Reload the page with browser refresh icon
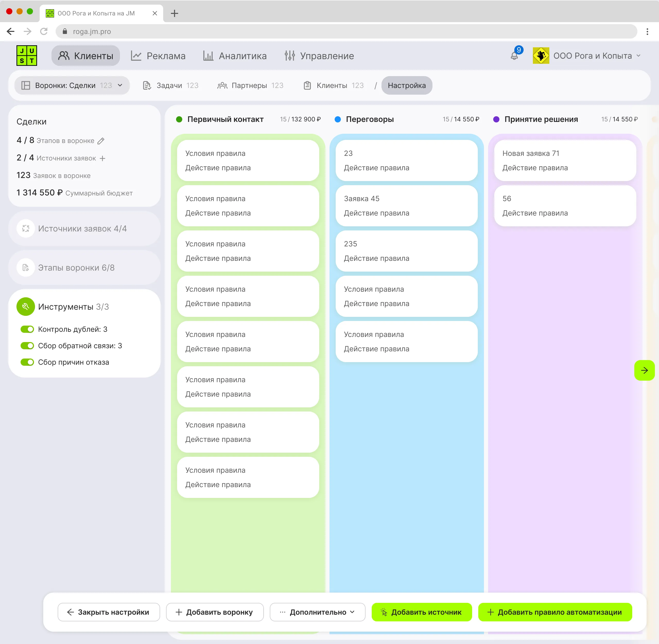The height and width of the screenshot is (644, 659). (44, 31)
